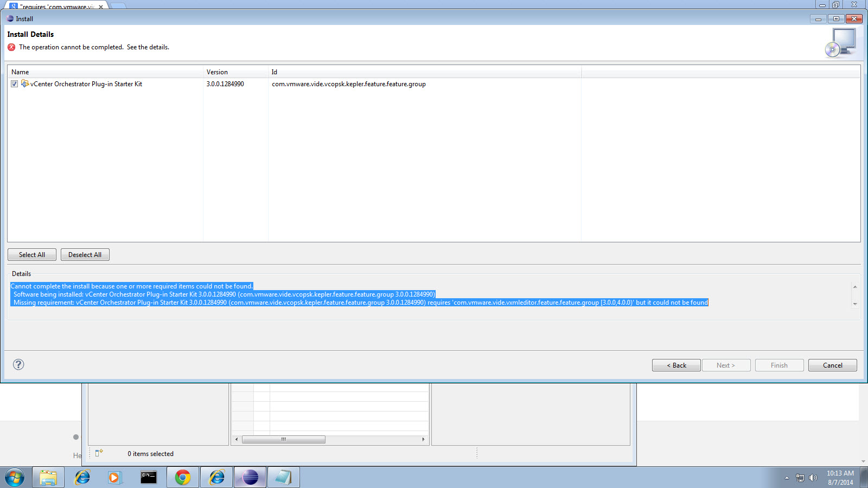868x488 pixels.
Task: Click the Select All button
Action: coord(32,255)
